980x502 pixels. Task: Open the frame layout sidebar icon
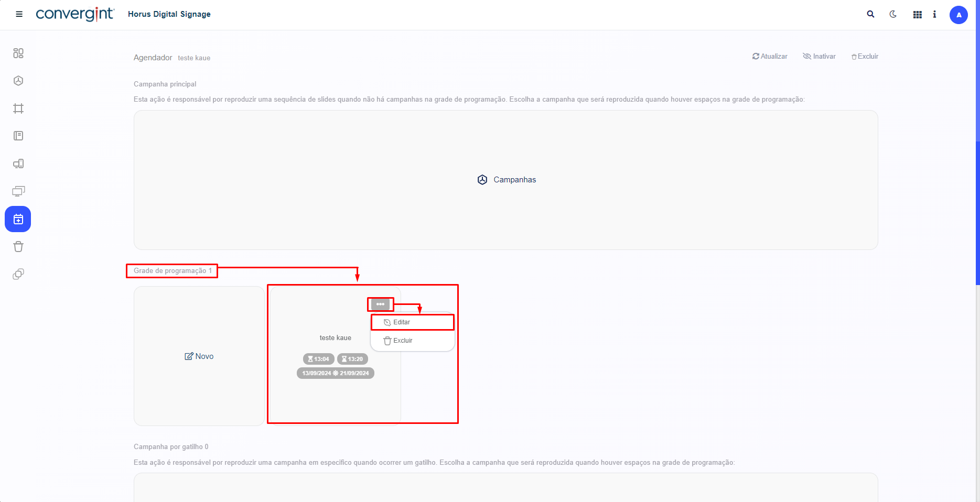pyautogui.click(x=18, y=108)
